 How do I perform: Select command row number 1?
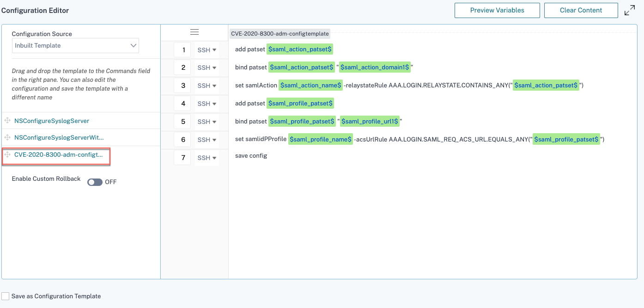(x=182, y=49)
